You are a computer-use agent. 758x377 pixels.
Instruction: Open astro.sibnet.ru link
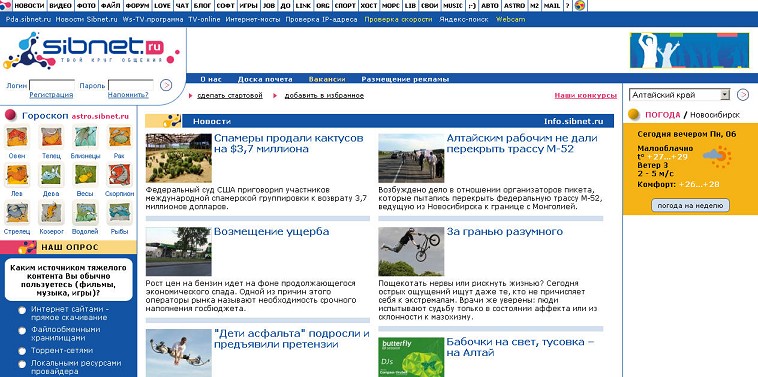[x=100, y=116]
